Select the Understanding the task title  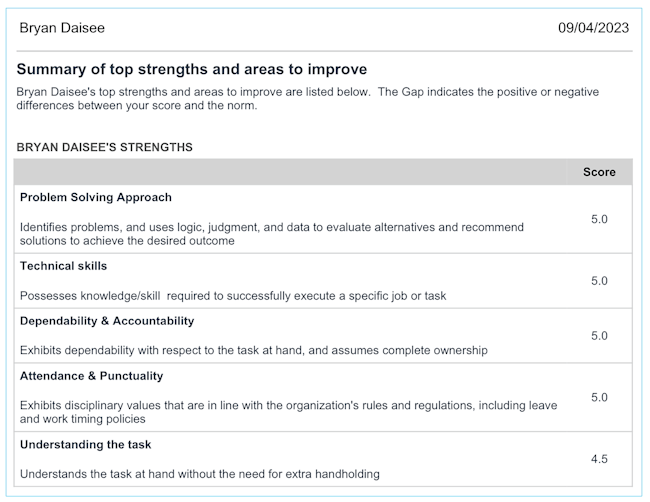[x=85, y=444]
